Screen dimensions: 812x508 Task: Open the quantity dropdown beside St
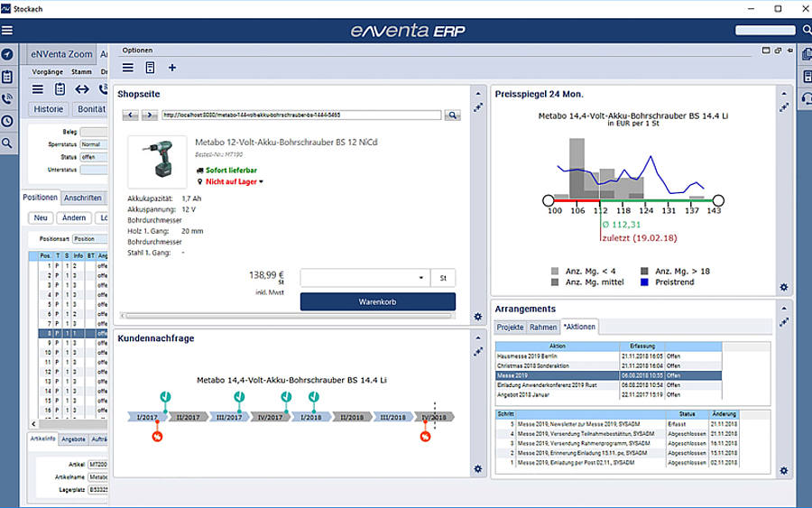pos(421,278)
